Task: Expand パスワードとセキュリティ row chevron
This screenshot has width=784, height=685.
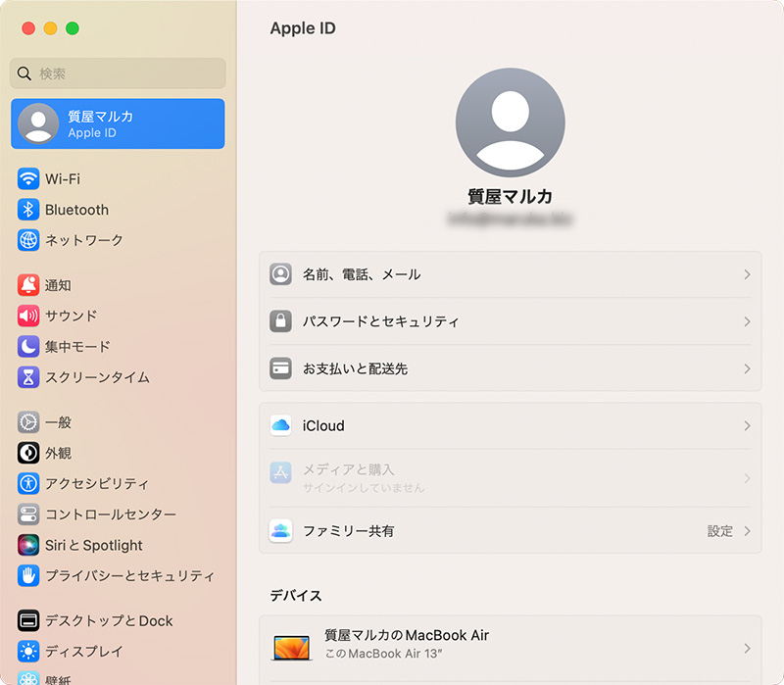Action: [747, 321]
